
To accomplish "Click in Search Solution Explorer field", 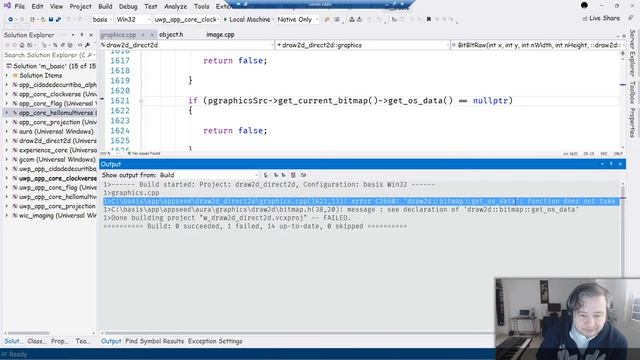I will pos(44,55).
